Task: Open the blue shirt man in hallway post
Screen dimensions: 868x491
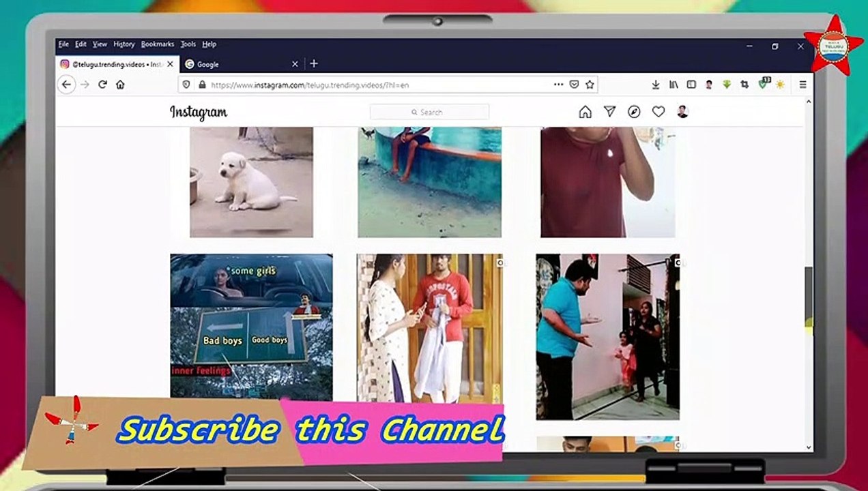Action: click(607, 337)
